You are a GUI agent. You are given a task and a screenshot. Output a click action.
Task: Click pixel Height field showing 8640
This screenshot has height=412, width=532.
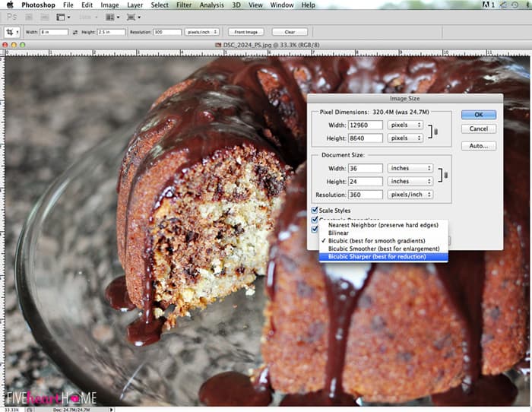pos(366,138)
